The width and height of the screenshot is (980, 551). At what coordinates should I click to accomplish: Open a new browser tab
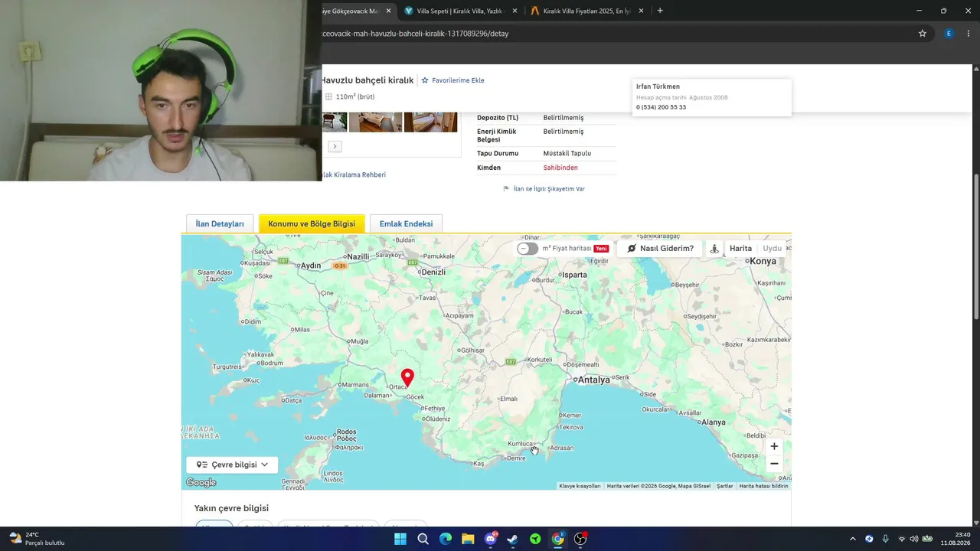coord(660,11)
